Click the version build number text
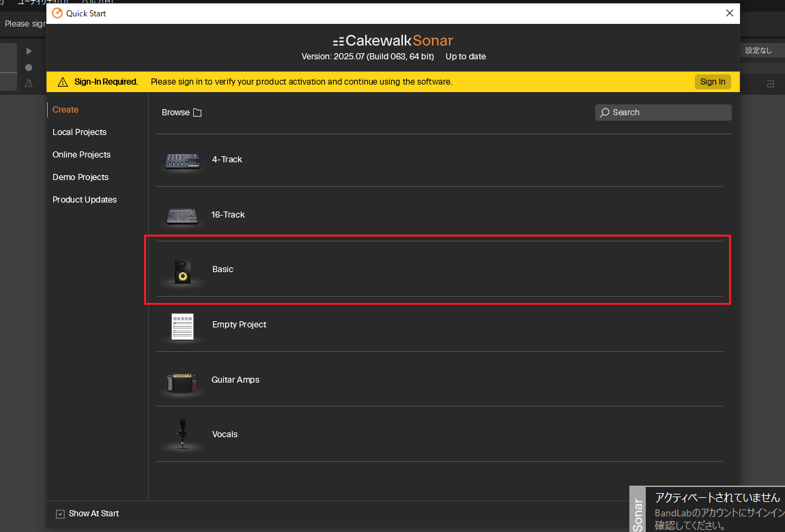 pos(367,57)
